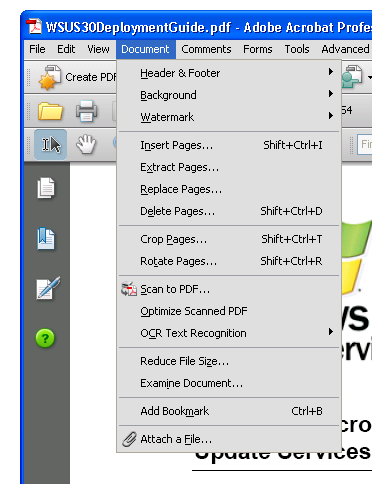
Task: Open the Pages navigation panel icon
Action: (x=46, y=188)
